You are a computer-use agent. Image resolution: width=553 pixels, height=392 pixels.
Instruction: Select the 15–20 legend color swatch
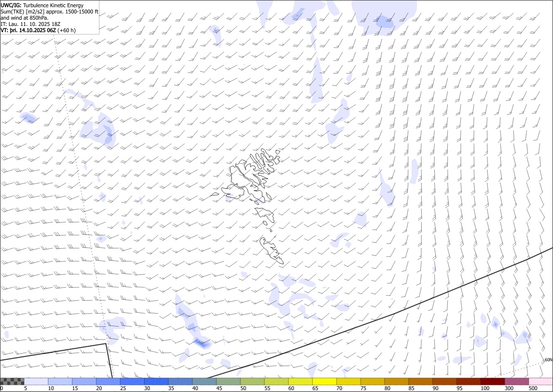click(84, 381)
